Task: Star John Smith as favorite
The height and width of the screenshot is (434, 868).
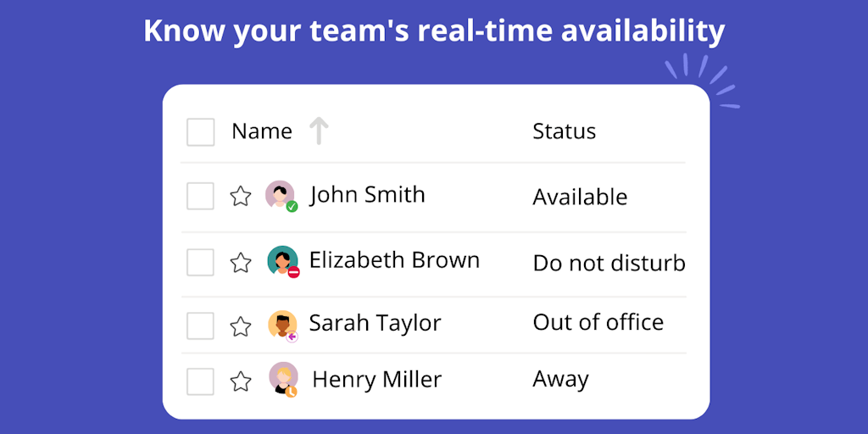Action: point(241,197)
